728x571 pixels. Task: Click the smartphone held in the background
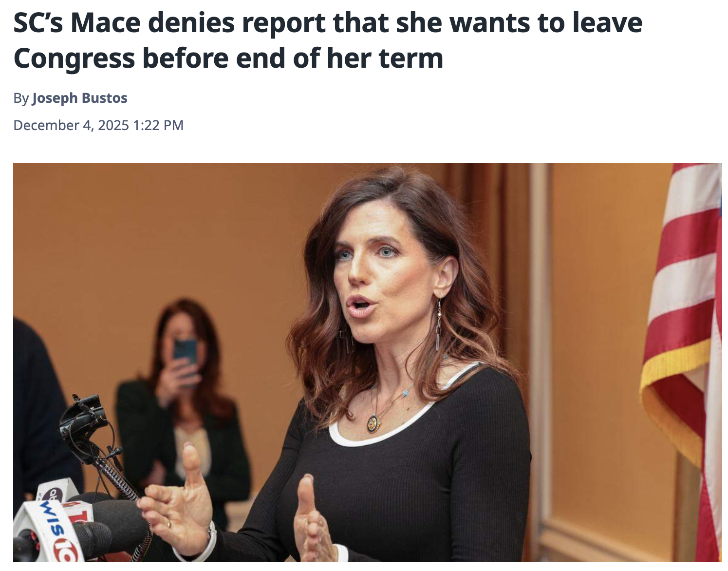[x=185, y=352]
